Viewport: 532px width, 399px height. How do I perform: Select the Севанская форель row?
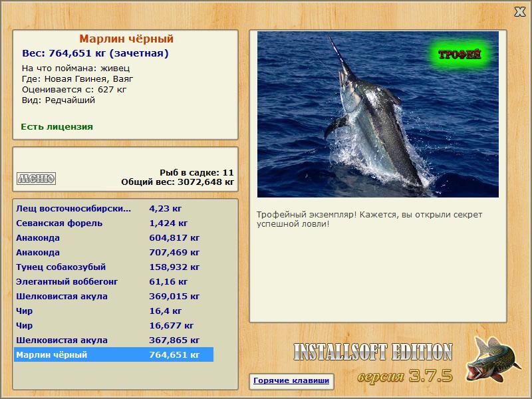coord(114,223)
